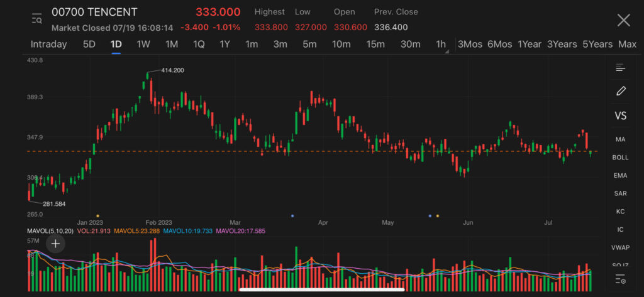Select the 10m interval
The height and width of the screenshot is (297, 644).
pos(341,45)
